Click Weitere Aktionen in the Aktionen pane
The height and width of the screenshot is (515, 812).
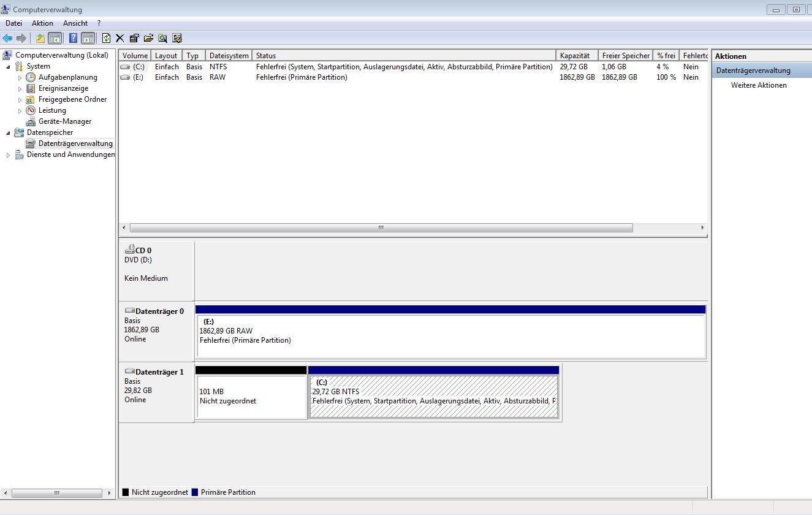(x=759, y=85)
